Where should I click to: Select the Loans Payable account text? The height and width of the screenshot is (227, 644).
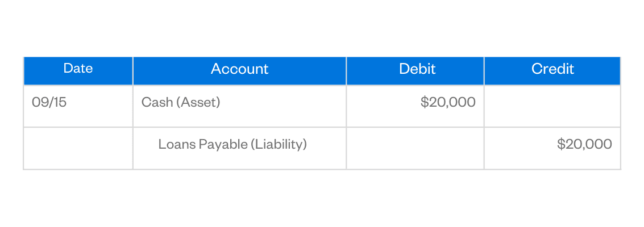[203, 145]
